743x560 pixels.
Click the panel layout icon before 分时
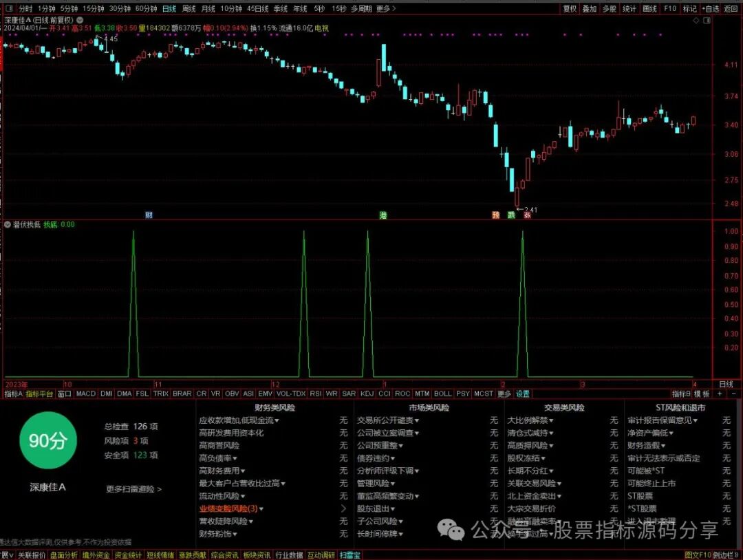(9, 8)
